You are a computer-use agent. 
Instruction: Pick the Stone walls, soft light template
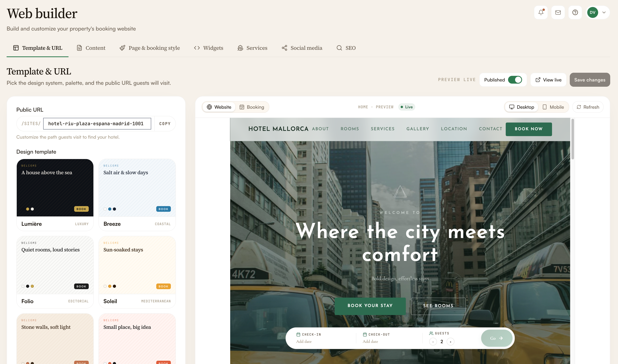pos(55,339)
